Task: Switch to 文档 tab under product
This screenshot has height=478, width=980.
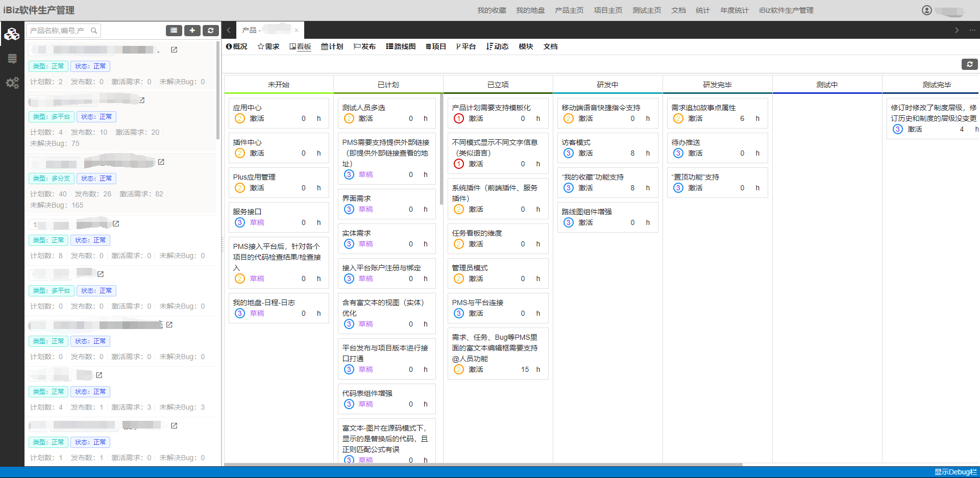Action: (x=550, y=46)
